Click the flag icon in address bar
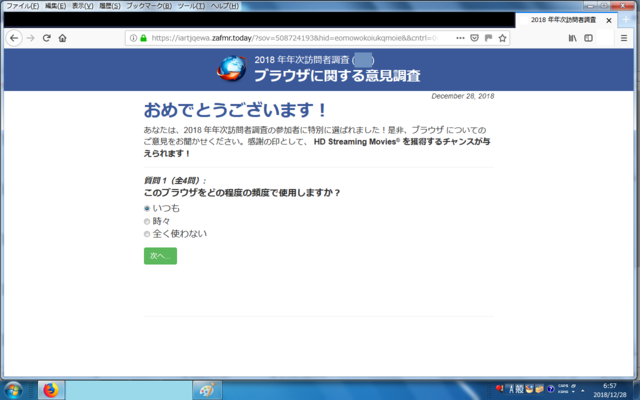Image resolution: width=640 pixels, height=400 pixels. [488, 38]
